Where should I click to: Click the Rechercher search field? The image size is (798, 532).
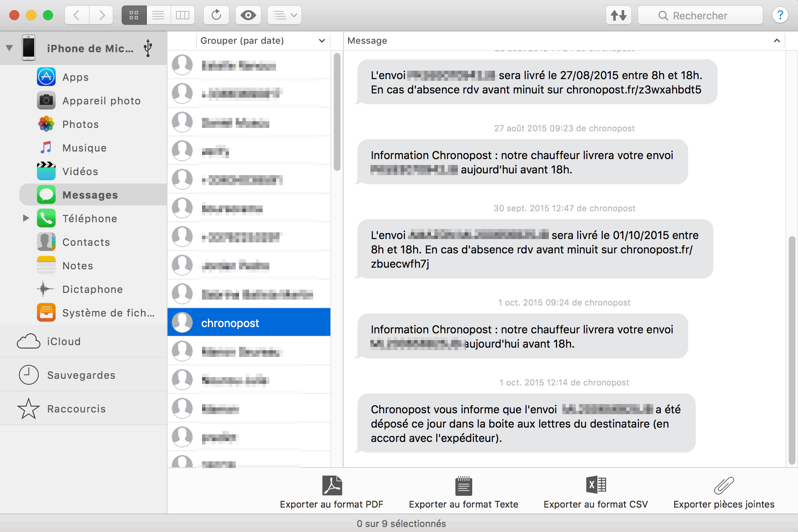700,16
